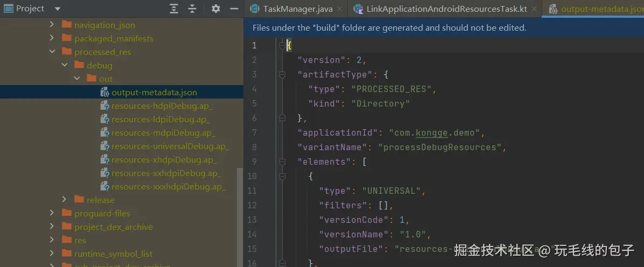Select resources-xxhdpiDebug.ap_ file
644x267 pixels.
click(x=166, y=173)
